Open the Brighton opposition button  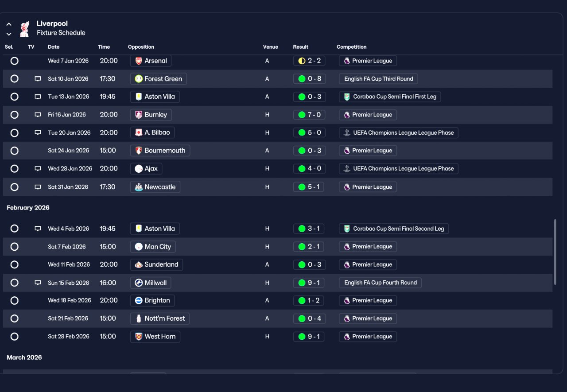coord(152,300)
